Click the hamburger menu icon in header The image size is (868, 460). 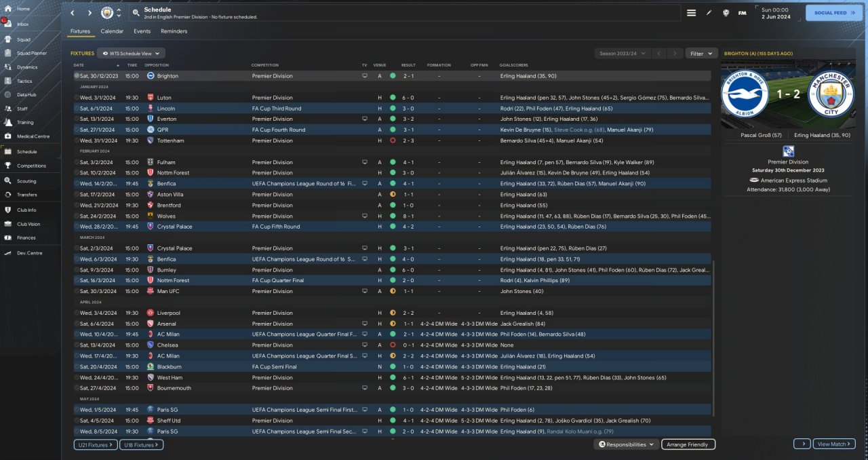[x=691, y=13]
